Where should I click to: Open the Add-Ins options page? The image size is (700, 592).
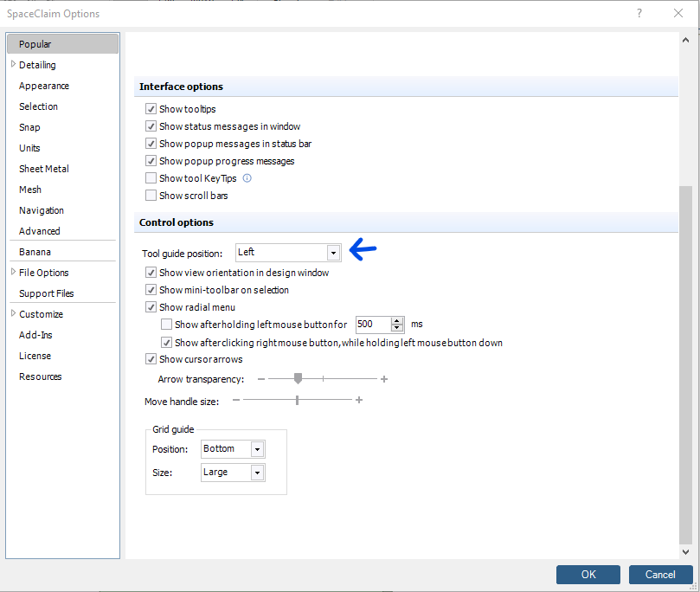(x=35, y=335)
